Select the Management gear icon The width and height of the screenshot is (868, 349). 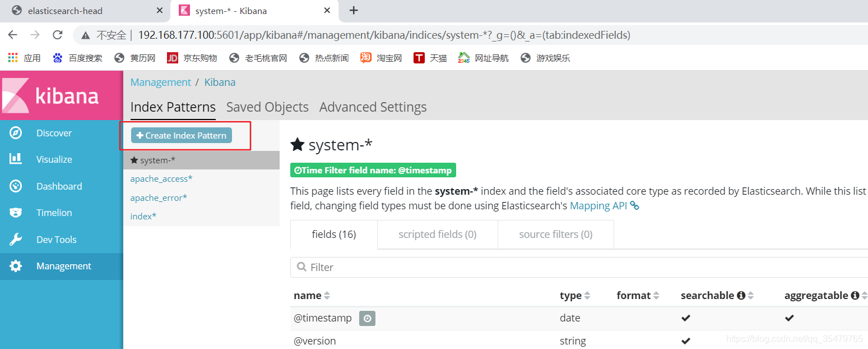16,266
